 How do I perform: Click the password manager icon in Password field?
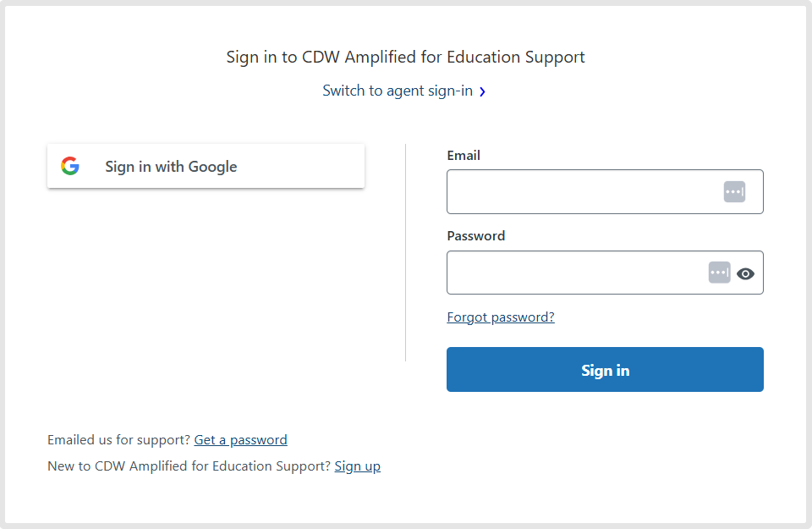(719, 273)
